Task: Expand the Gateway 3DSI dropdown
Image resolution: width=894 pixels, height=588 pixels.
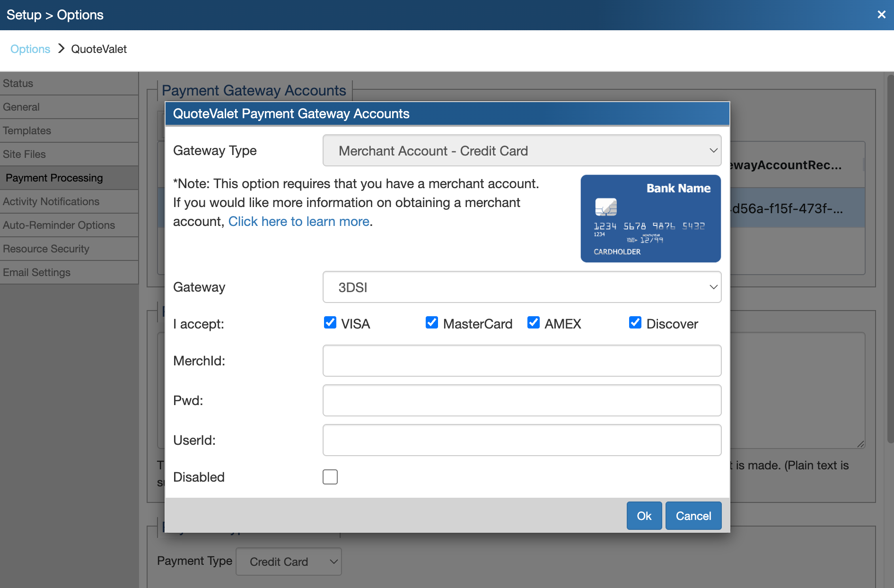Action: [x=522, y=287]
